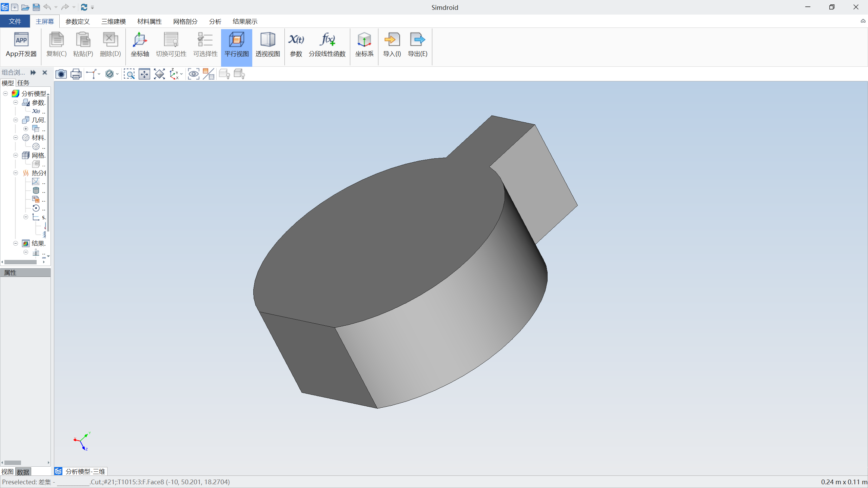Viewport: 868px width, 488px height.
Task: Click the refresh icon in quick toolbar
Action: tap(84, 7)
